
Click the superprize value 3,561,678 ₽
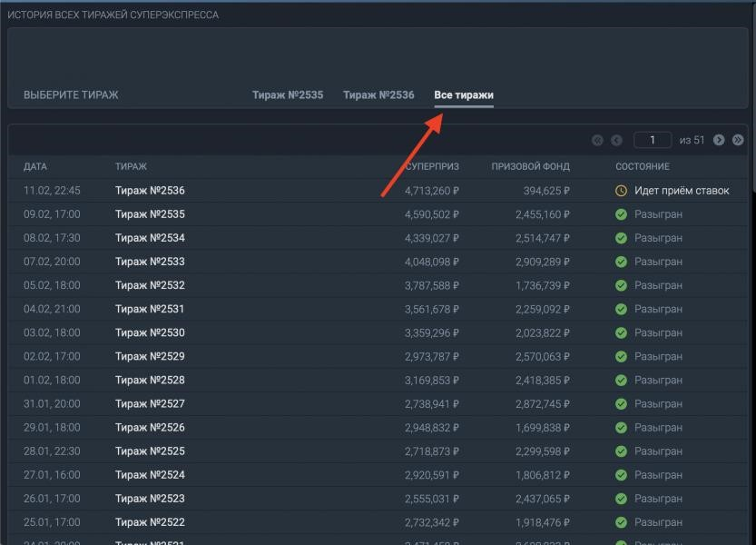[432, 310]
